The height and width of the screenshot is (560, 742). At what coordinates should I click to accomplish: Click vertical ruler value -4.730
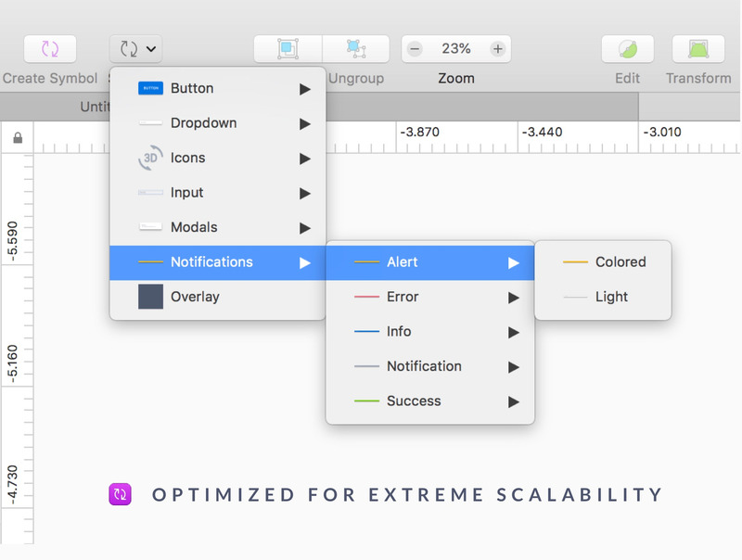[x=12, y=485]
